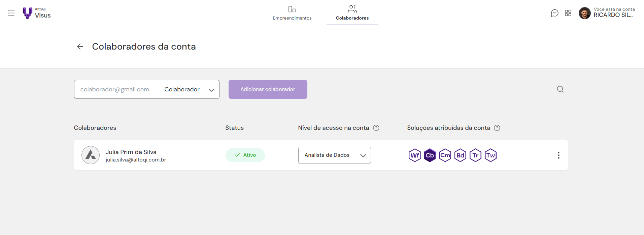Open the Analista de Dados dropdown
644x235 pixels.
335,155
